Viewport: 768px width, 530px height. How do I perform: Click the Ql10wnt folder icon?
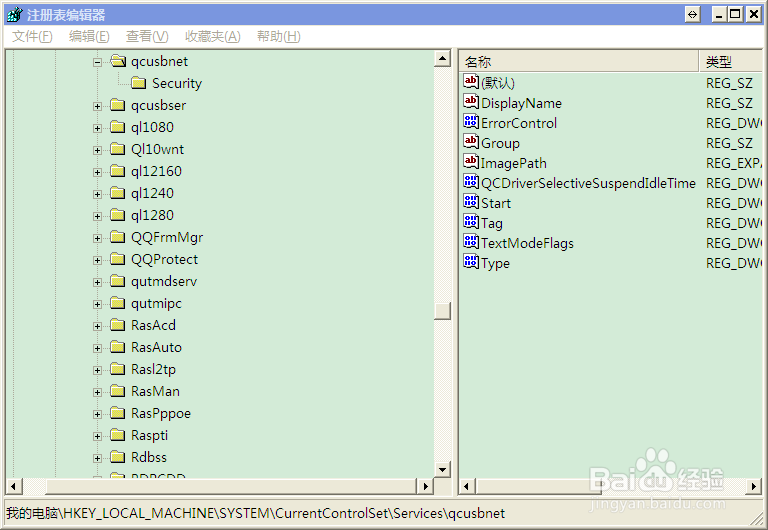coord(118,149)
